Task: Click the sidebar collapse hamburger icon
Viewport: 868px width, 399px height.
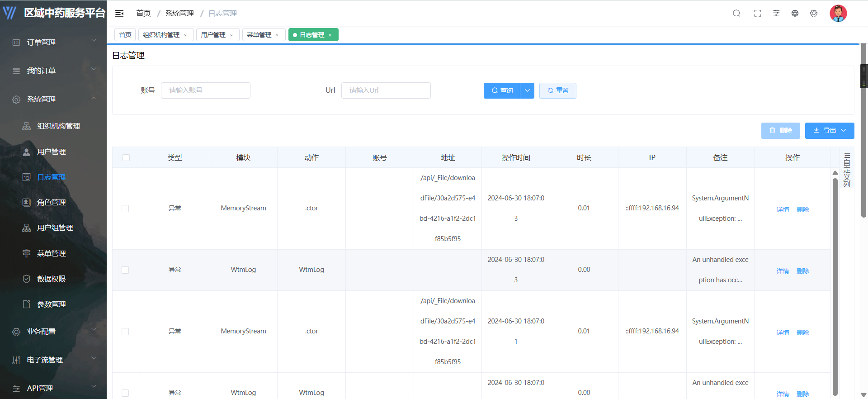Action: (119, 14)
